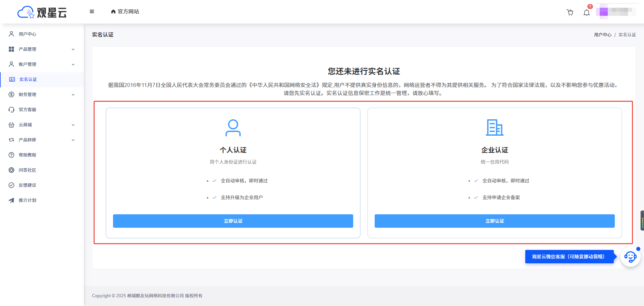Open the 官方客服 customer service entry
The image size is (644, 306).
tap(27, 109)
